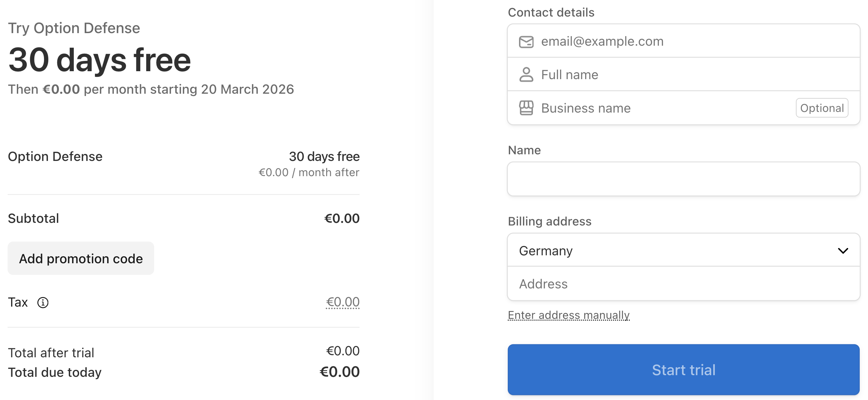The image size is (868, 400).
Task: Click the Total due today amount
Action: (x=339, y=372)
